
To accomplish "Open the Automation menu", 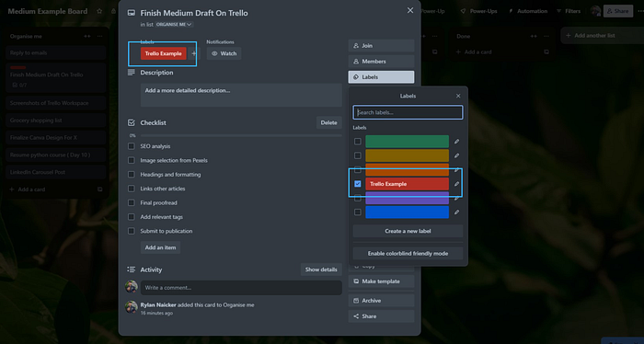I will [528, 11].
